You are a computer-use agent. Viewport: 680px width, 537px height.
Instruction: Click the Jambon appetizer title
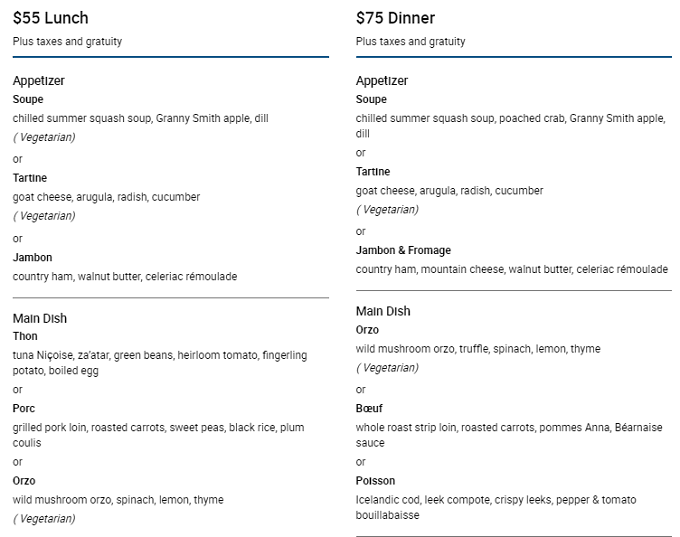32,258
